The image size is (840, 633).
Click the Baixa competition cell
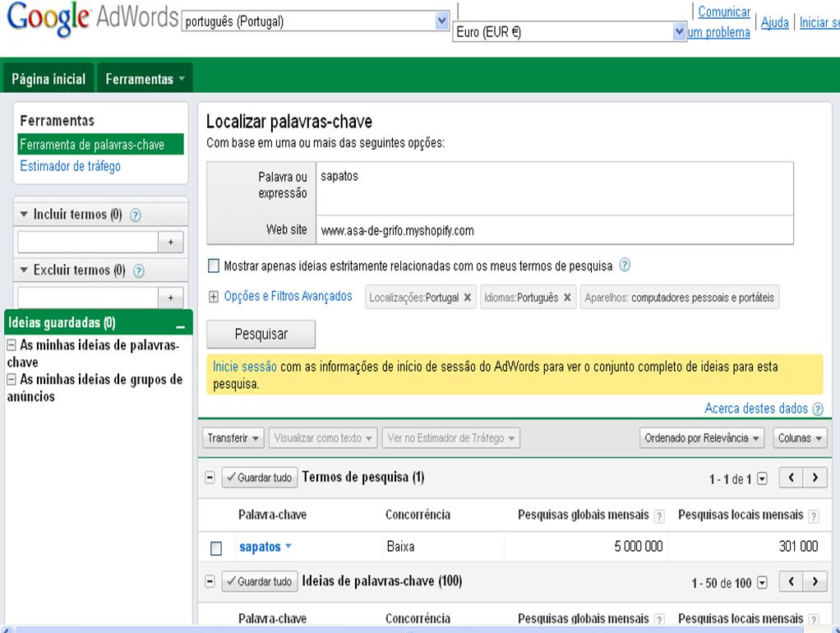(x=400, y=547)
